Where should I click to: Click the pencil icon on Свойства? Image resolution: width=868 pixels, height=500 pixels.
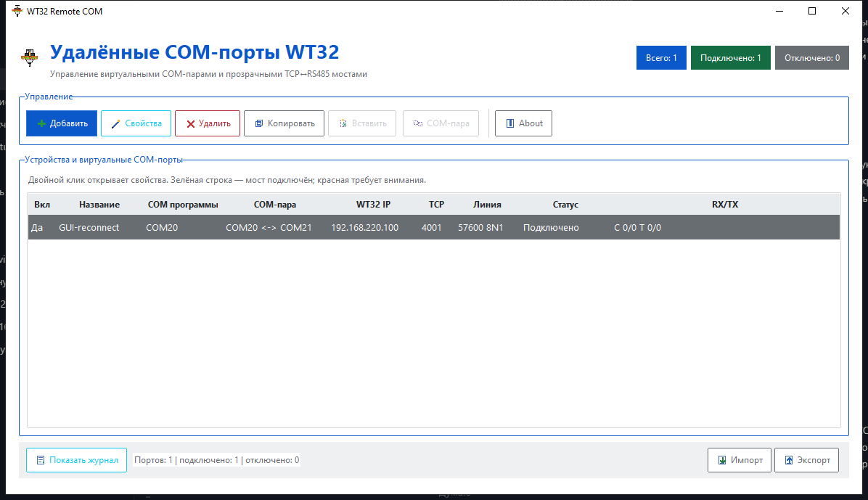point(115,123)
